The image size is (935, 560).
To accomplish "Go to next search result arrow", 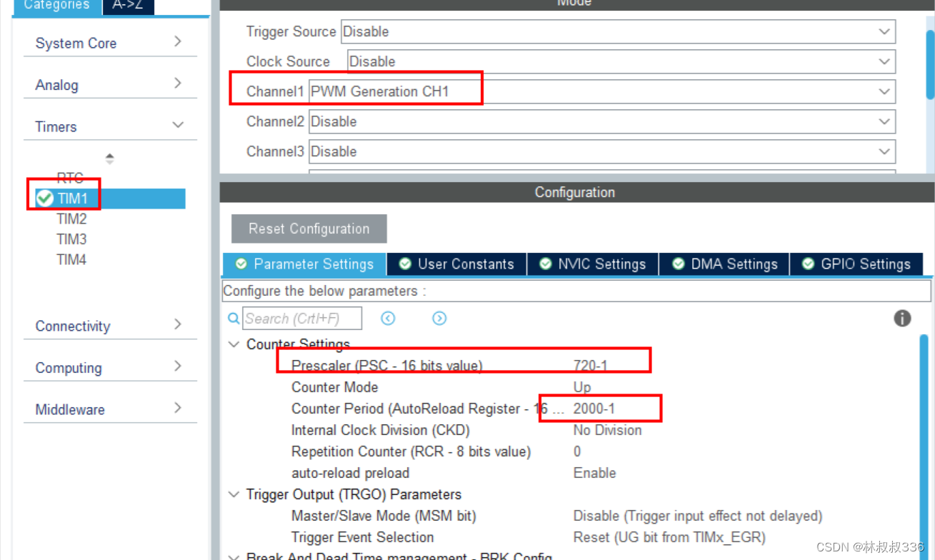I will (439, 319).
